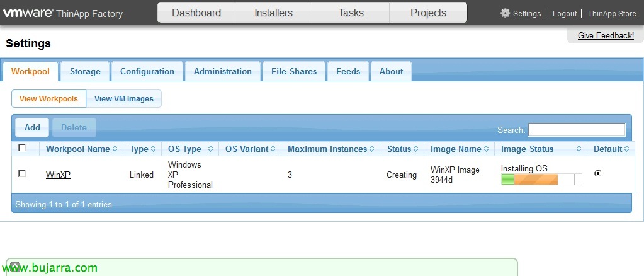This screenshot has height=276, width=644.
Task: Sort by Status column arrows
Action: click(415, 149)
